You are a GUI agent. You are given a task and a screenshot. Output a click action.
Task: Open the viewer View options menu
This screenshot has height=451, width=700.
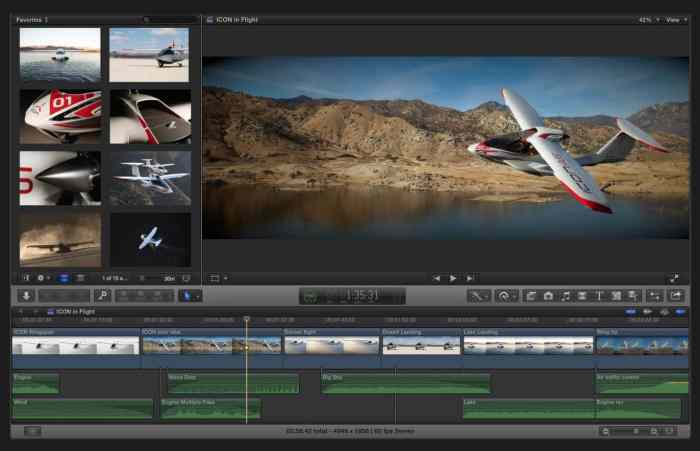(677, 20)
